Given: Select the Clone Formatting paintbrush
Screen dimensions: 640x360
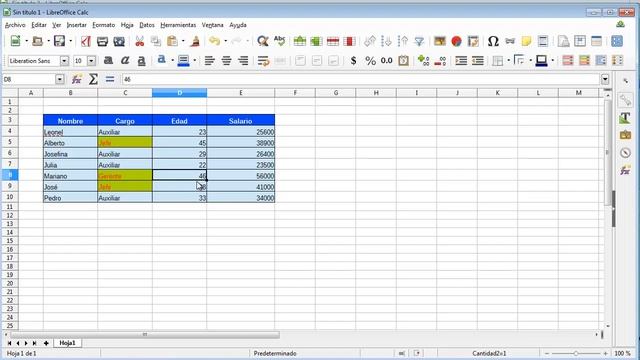Looking at the screenshot, I should 196,41.
